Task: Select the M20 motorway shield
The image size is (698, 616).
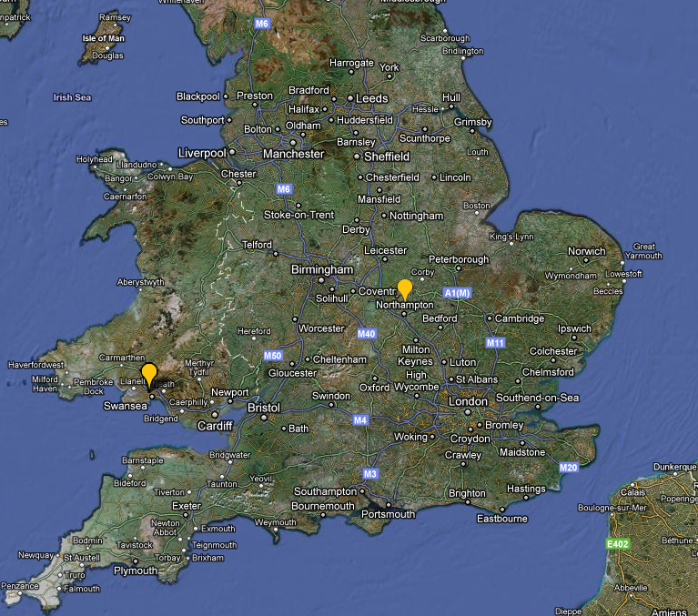Action: [x=569, y=468]
